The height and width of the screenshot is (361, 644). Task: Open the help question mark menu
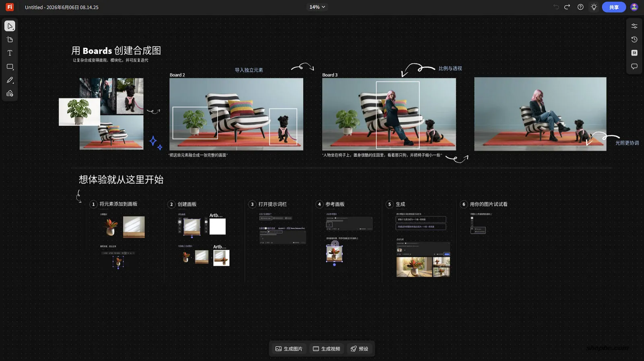(x=580, y=7)
